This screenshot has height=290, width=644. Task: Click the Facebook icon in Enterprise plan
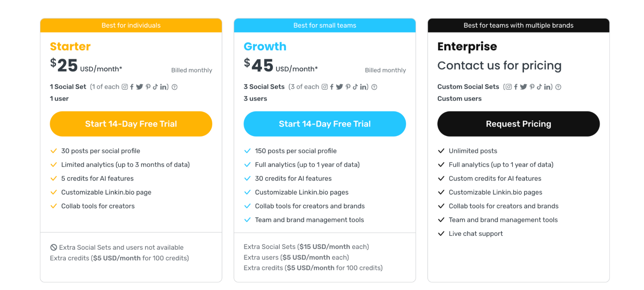pos(516,87)
